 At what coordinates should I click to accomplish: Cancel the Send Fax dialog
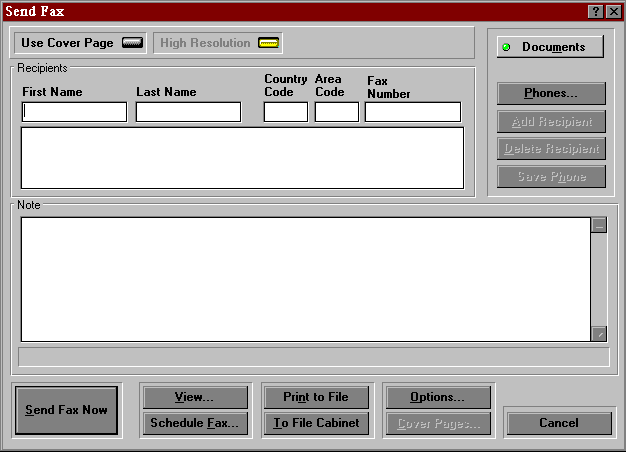[x=558, y=423]
